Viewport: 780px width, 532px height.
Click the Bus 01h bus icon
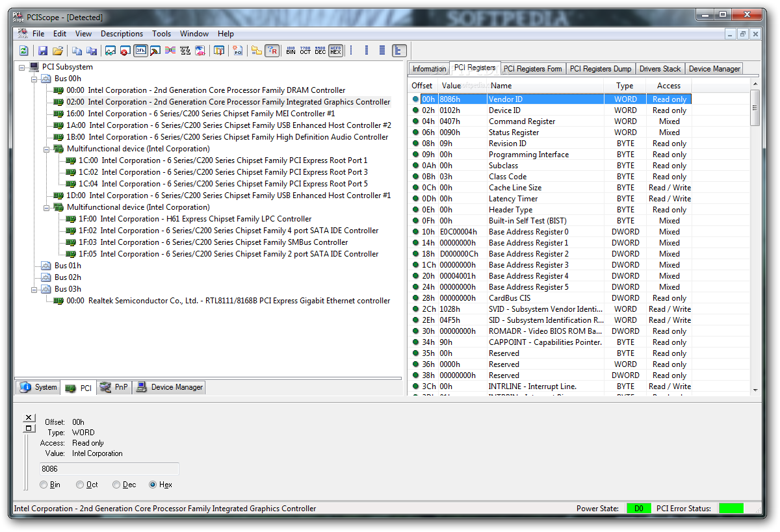pos(46,266)
